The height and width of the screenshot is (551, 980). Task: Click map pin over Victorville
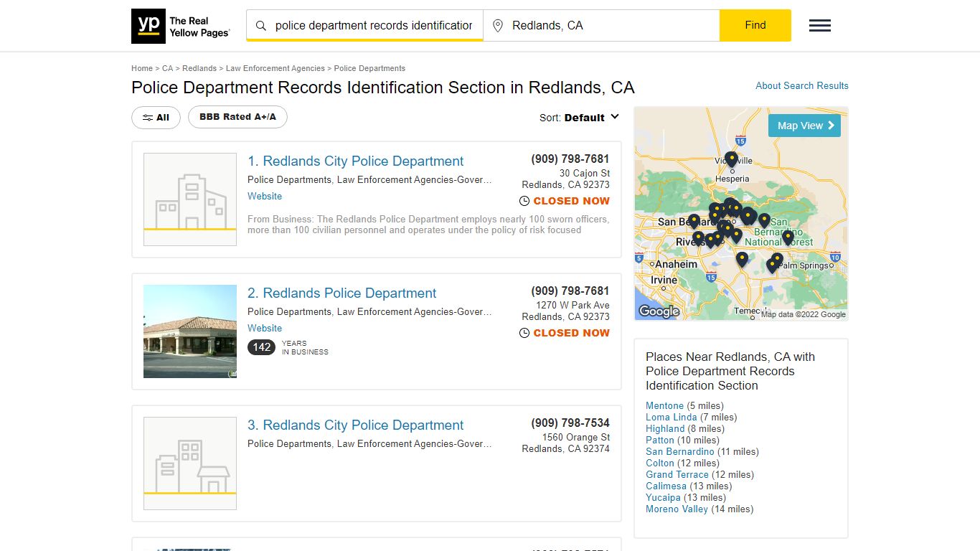[731, 159]
